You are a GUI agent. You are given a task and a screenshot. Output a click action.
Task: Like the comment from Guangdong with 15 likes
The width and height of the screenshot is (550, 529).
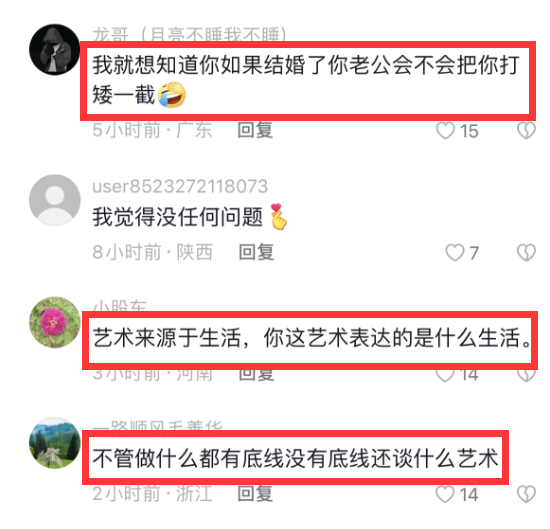(445, 130)
